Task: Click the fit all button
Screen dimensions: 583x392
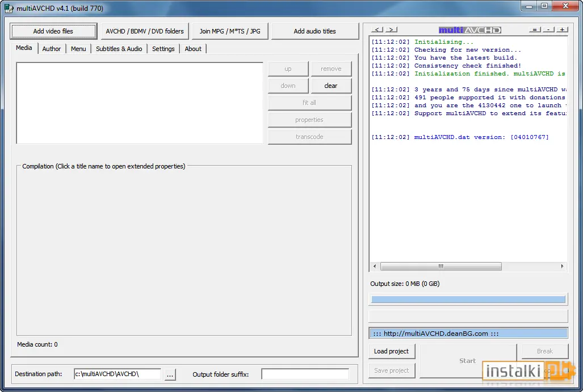Action: point(309,103)
